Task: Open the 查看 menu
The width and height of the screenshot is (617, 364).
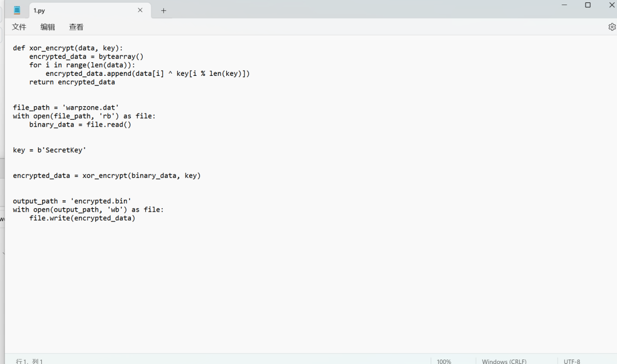Action: pos(76,27)
